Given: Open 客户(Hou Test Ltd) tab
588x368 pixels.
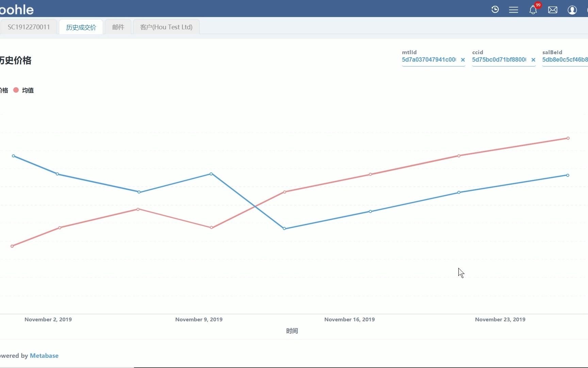Looking at the screenshot, I should pyautogui.click(x=166, y=27).
